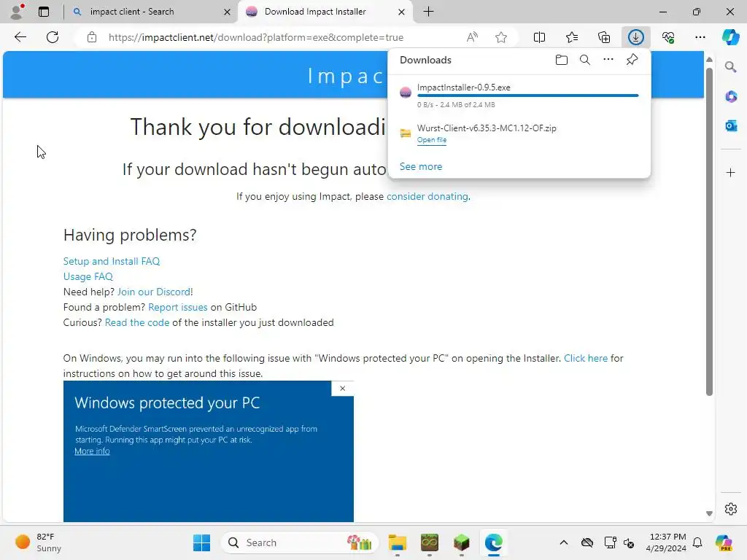
Task: Select the Download Impact Installer tab
Action: click(325, 12)
